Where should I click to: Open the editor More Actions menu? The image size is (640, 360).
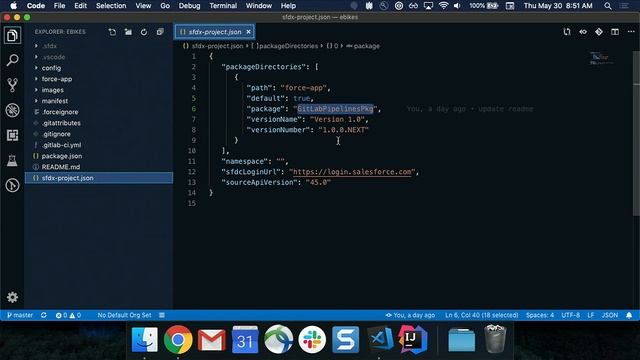point(631,32)
